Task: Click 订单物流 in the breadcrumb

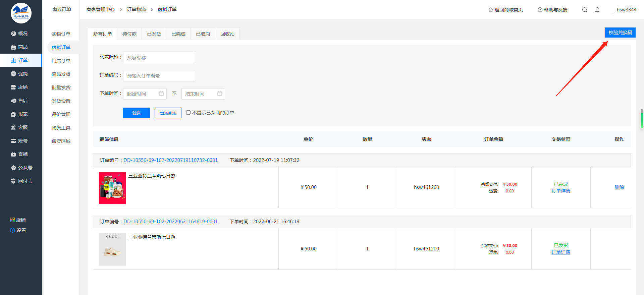Action: [x=136, y=9]
